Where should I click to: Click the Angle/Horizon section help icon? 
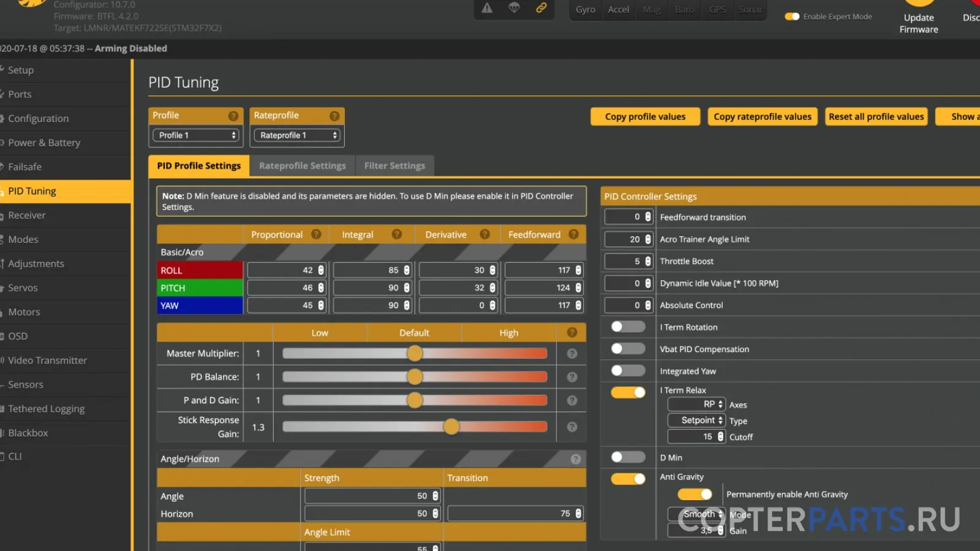click(x=576, y=459)
